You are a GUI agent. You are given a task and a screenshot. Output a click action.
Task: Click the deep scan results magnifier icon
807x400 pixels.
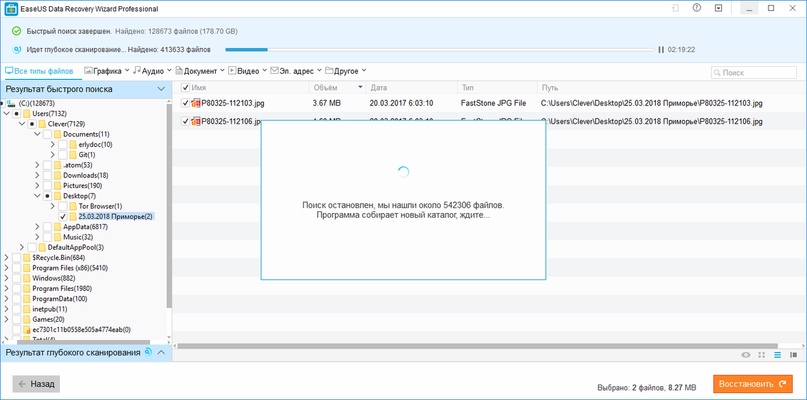tap(148, 352)
